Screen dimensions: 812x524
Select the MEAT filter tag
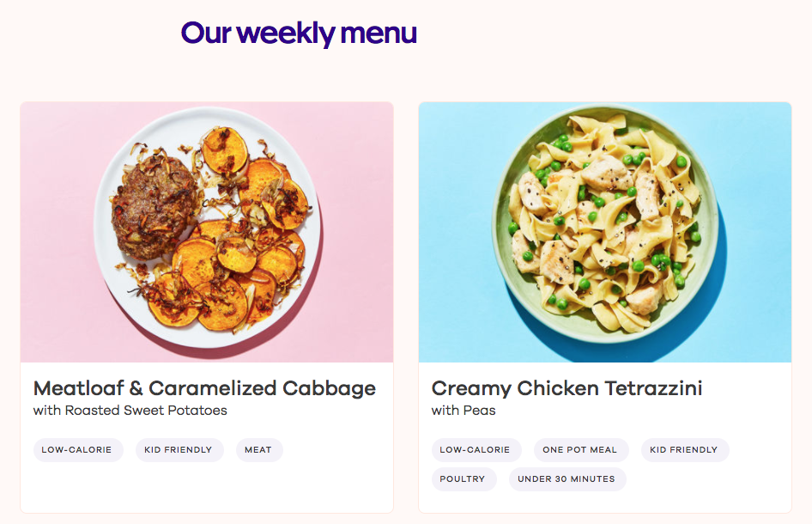pyautogui.click(x=259, y=449)
